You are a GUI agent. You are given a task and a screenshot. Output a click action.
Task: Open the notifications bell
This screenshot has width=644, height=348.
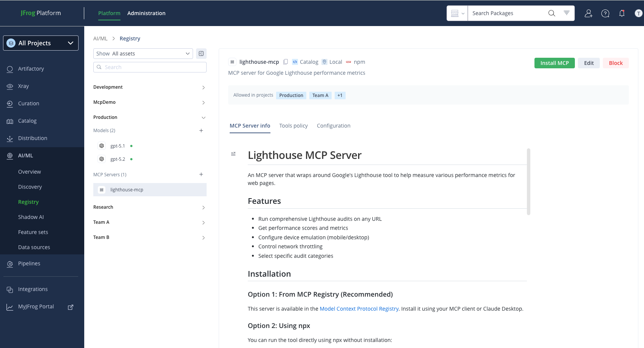pos(622,13)
